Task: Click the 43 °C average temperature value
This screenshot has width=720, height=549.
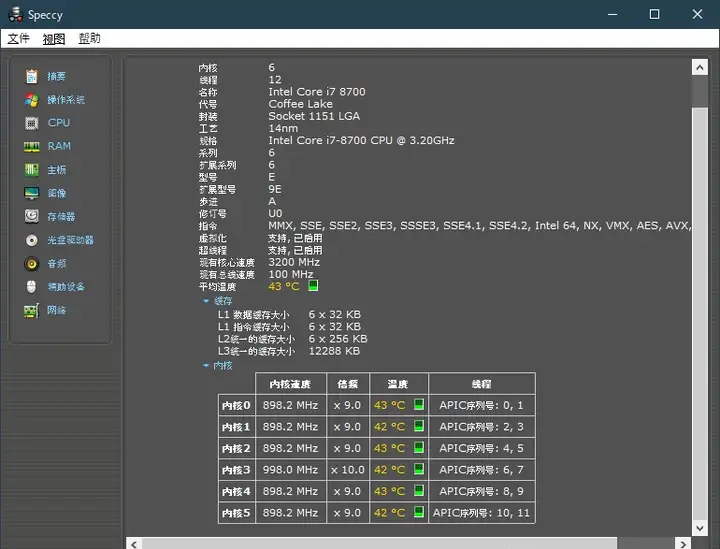Action: point(284,286)
